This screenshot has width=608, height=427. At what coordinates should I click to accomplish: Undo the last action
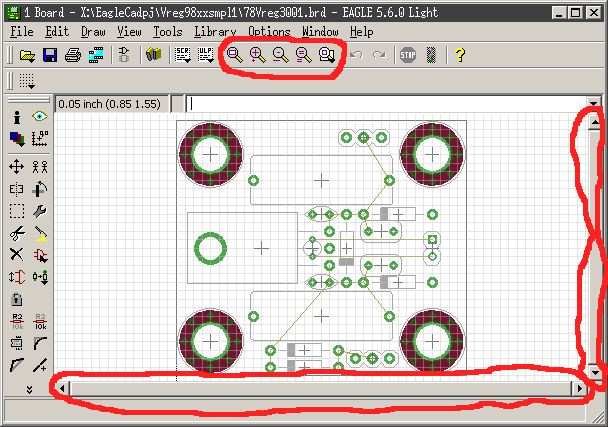click(x=356, y=55)
